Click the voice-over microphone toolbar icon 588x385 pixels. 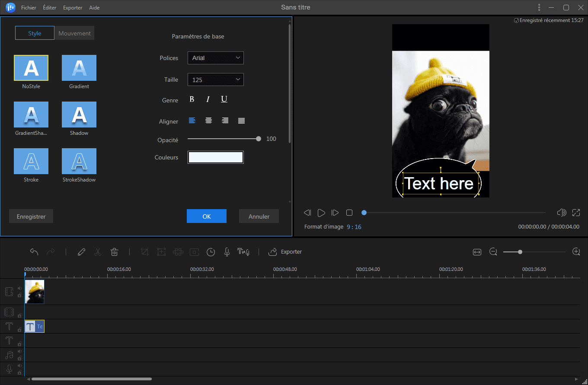pyautogui.click(x=227, y=252)
